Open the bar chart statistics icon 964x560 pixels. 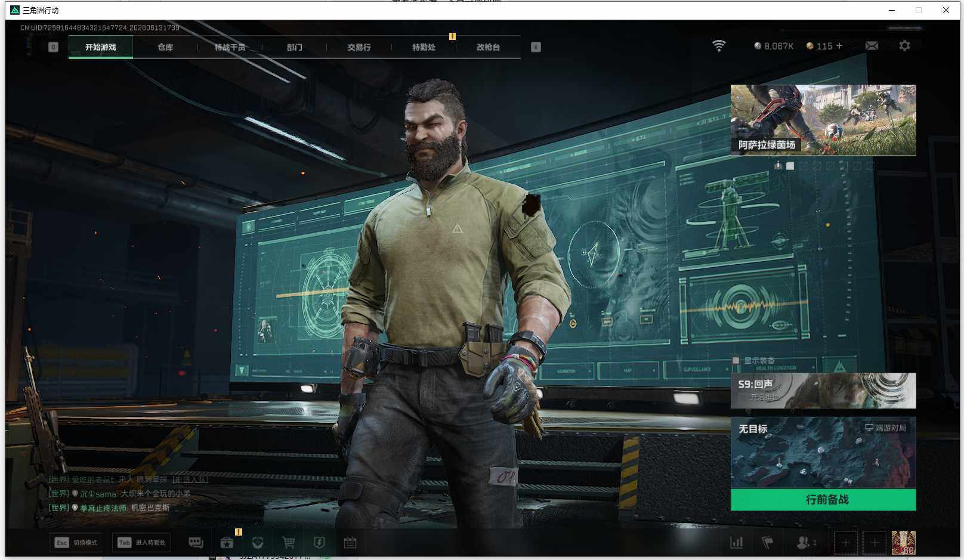point(737,542)
